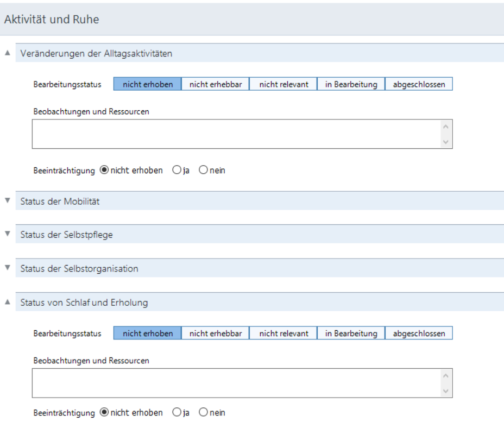This screenshot has height=447, width=504.
Task: Click down arrow in first Beobachtungen textbox scrollbar
Action: 445,142
